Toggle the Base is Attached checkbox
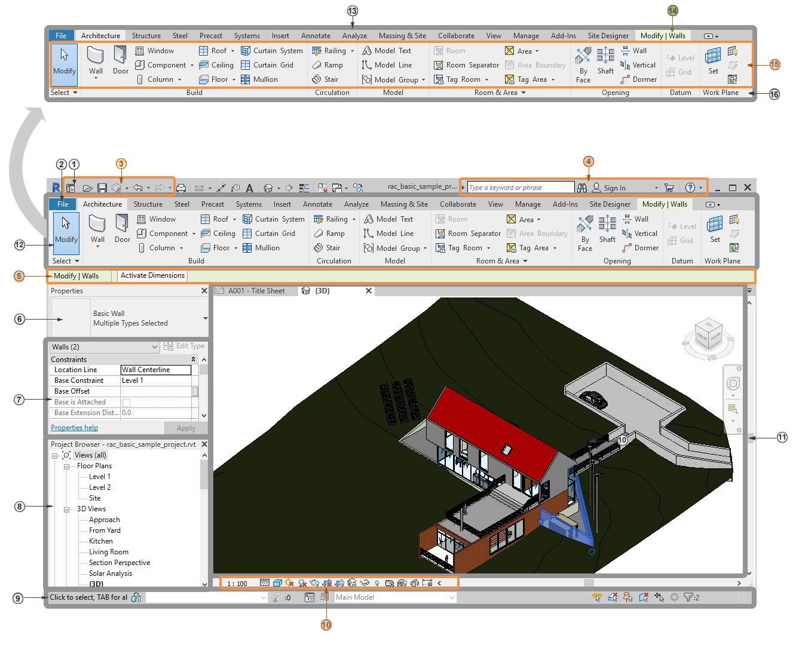799x672 pixels. click(x=126, y=403)
